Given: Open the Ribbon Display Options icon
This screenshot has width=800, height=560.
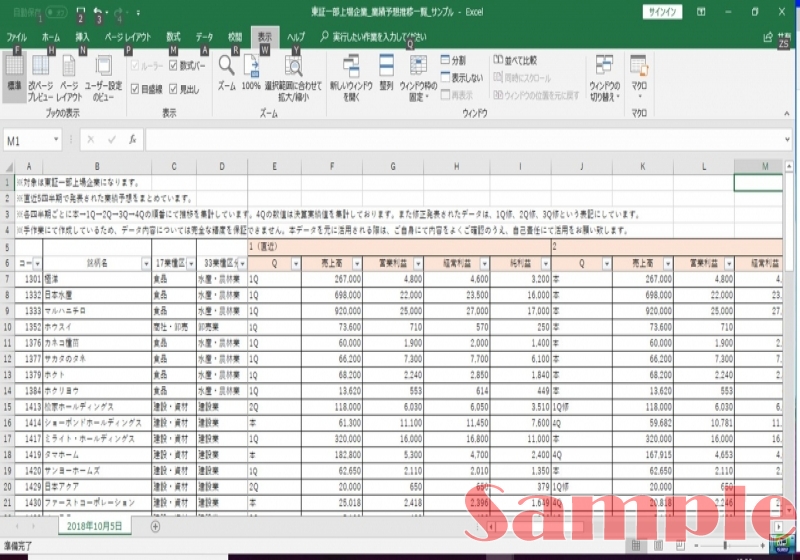Looking at the screenshot, I should coord(701,11).
